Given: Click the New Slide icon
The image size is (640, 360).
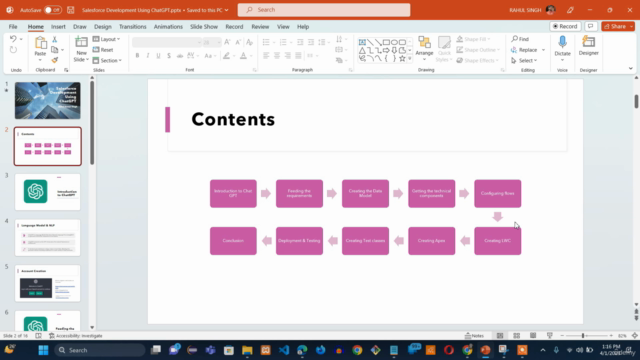Looking at the screenshot, I should (x=81, y=42).
